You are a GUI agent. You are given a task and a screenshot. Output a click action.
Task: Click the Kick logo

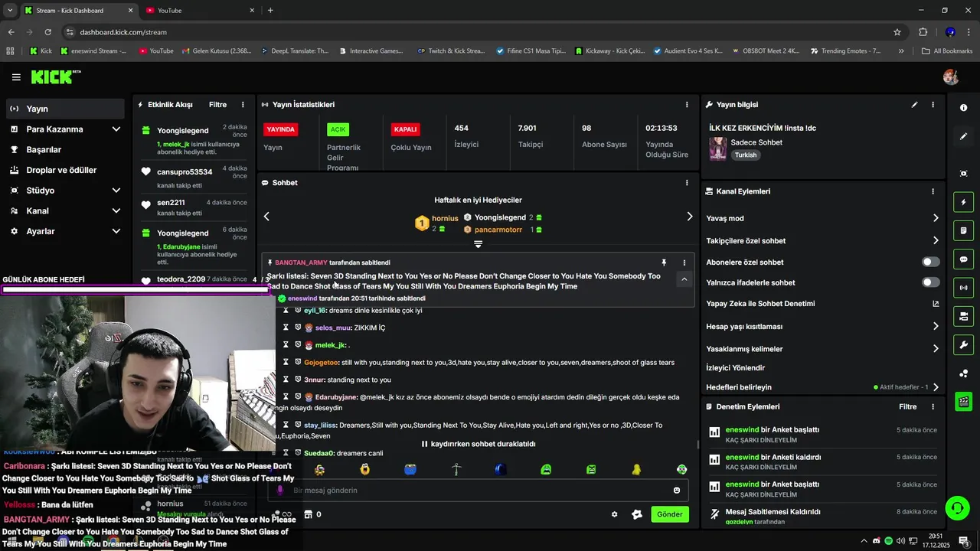[x=55, y=77]
